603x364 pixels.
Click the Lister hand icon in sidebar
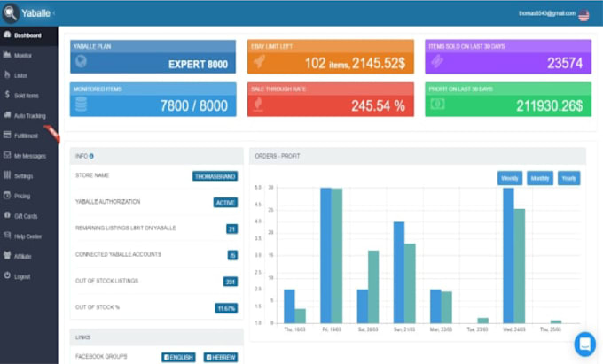point(7,74)
